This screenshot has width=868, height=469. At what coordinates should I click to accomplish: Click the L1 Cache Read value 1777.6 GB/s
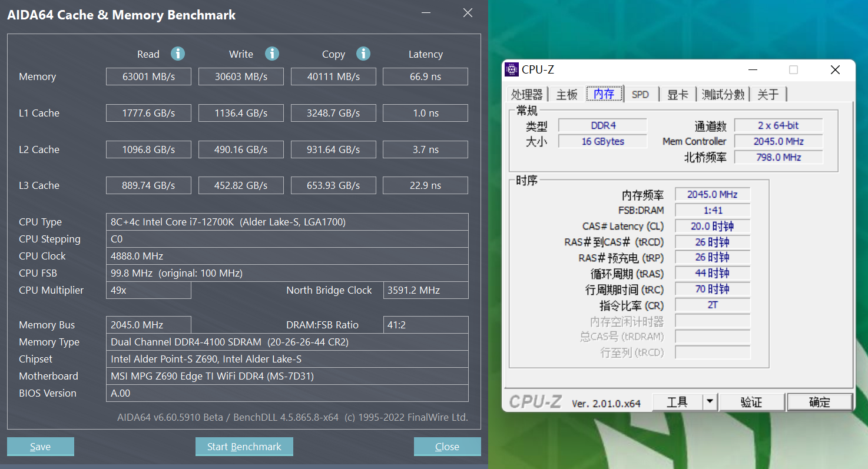click(148, 113)
